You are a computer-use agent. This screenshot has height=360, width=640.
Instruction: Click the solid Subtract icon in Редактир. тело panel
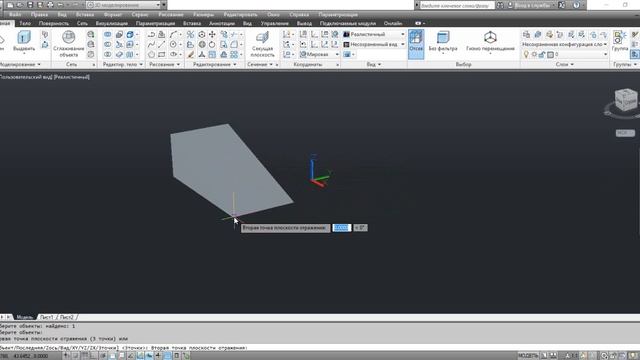coord(107,44)
